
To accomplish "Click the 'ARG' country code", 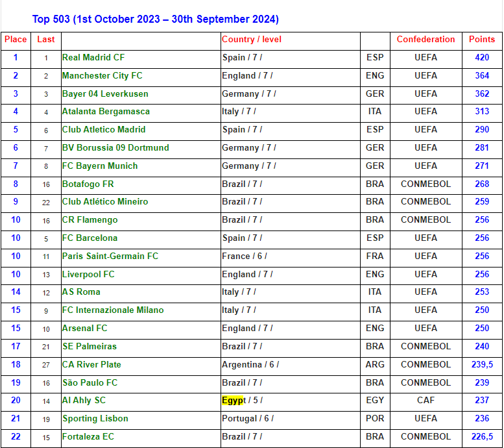I will click(375, 365).
